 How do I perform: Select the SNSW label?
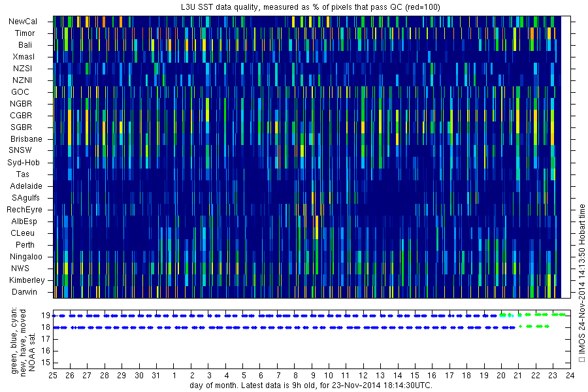coord(20,150)
